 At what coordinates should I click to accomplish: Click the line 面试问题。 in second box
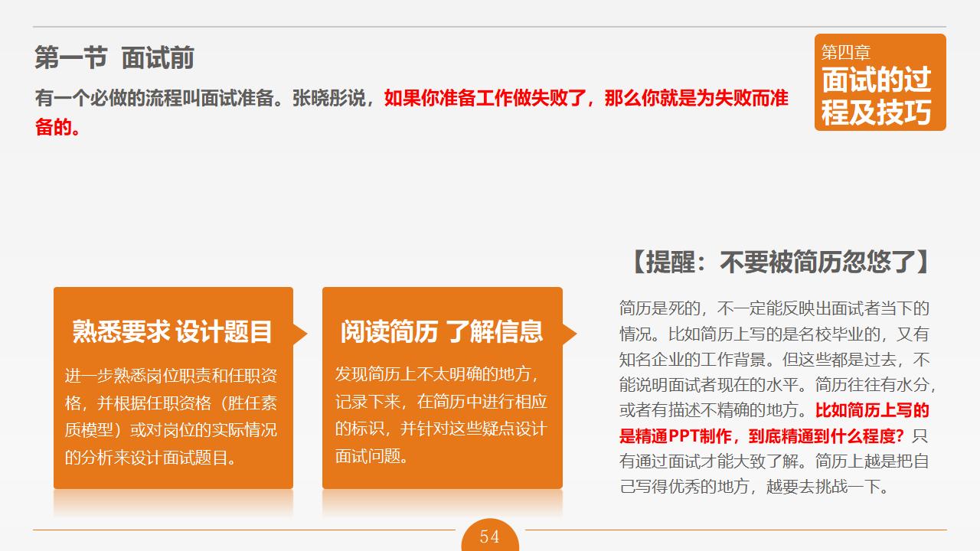tap(375, 456)
